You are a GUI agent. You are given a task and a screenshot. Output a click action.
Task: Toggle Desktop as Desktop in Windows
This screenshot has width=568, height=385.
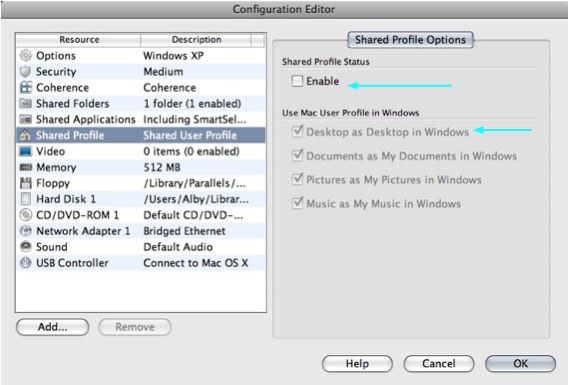tap(297, 131)
